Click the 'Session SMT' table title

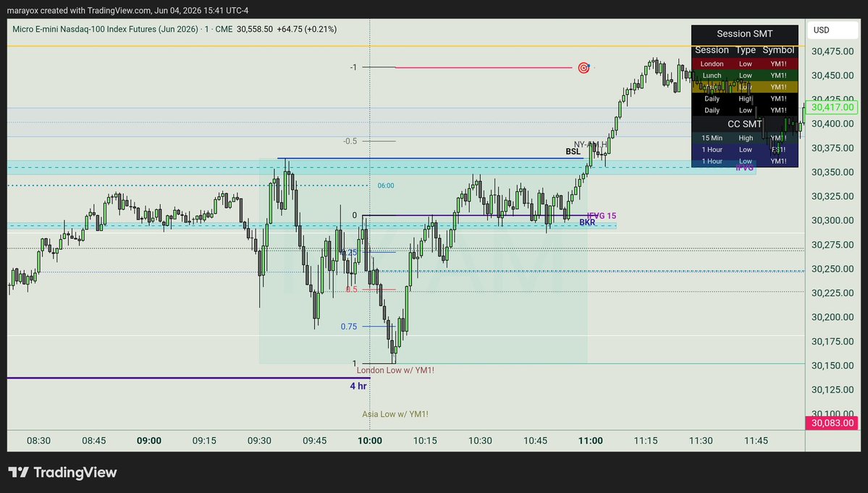744,34
